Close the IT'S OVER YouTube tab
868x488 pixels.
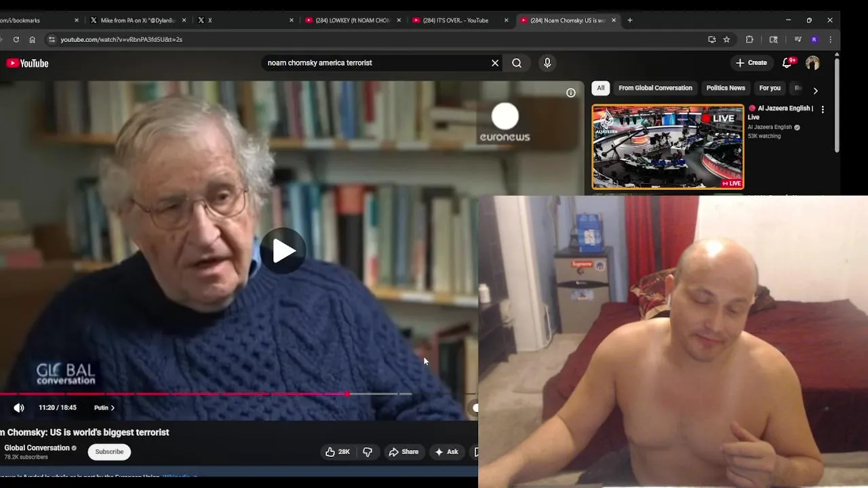tap(506, 20)
